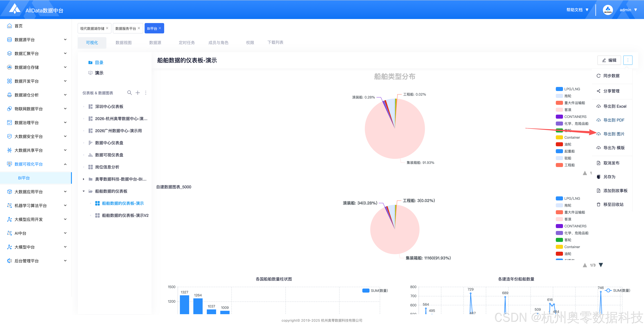
Task: Collapse the 船舶数据的仪表板 folder
Action: (x=84, y=191)
